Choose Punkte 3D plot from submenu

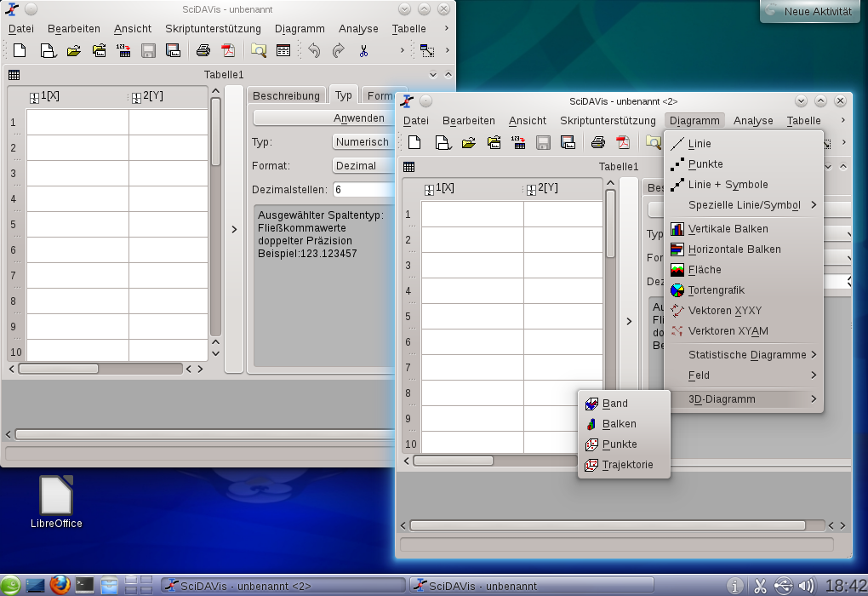click(x=624, y=444)
